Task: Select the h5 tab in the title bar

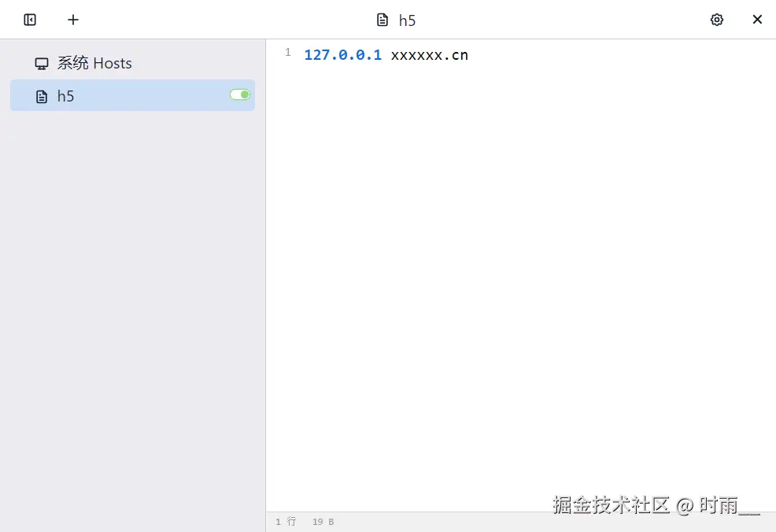Action: (x=407, y=20)
